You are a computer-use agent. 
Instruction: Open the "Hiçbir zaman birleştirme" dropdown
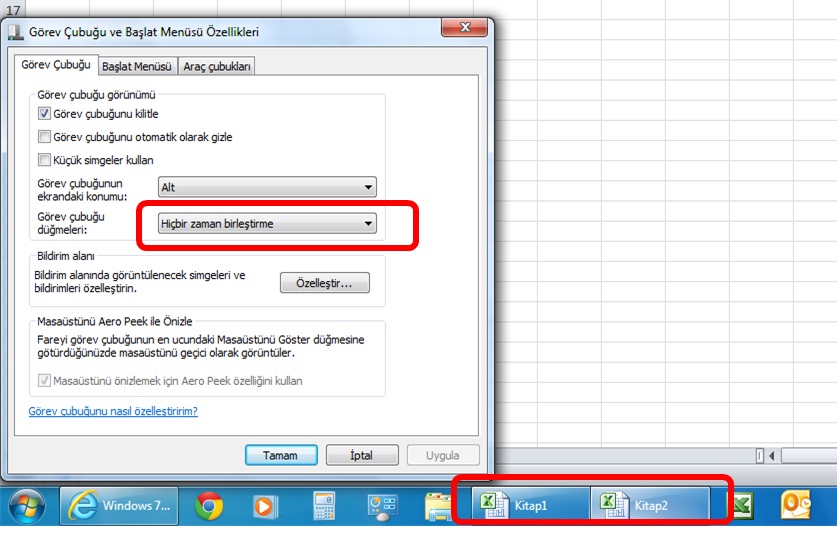tap(267, 224)
